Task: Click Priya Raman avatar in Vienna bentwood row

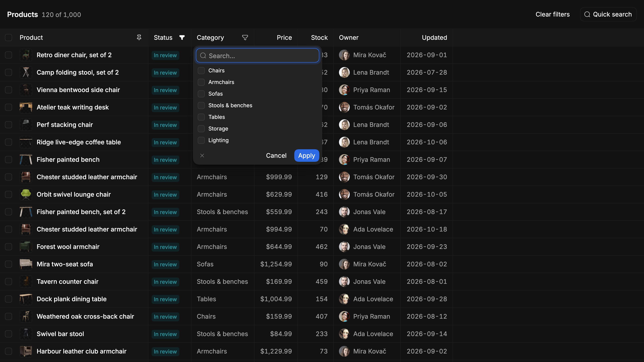Action: click(344, 90)
